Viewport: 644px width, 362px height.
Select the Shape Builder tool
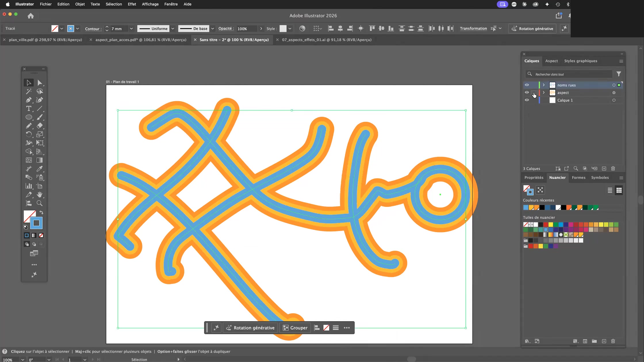[29, 151]
